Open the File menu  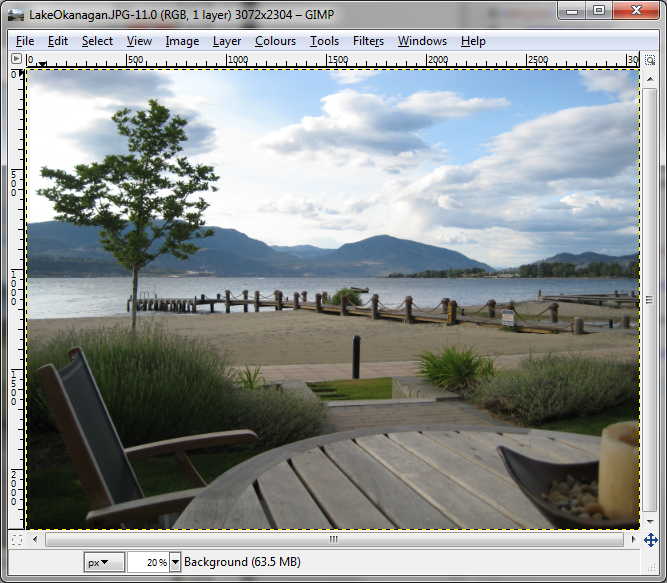pyautogui.click(x=25, y=41)
